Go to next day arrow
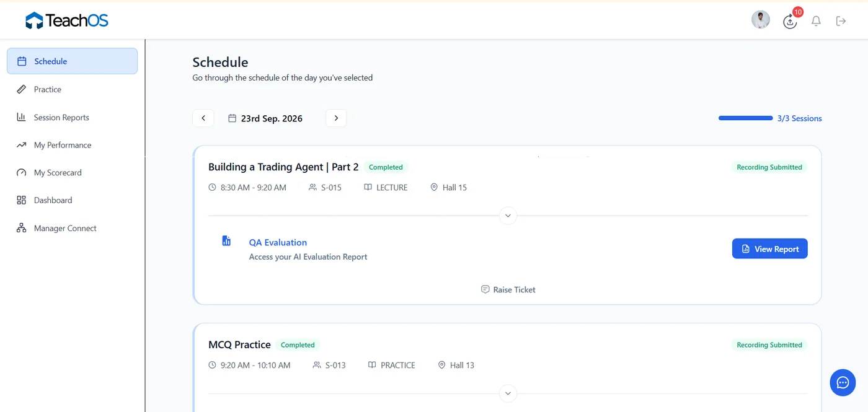Image resolution: width=868 pixels, height=412 pixels. (336, 118)
